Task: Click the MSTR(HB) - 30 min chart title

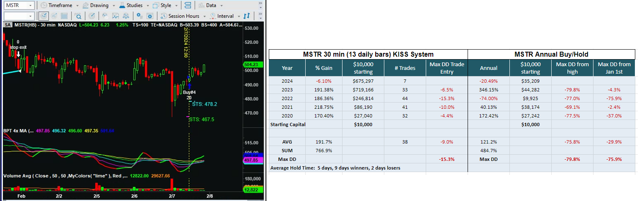Action: click(34, 25)
